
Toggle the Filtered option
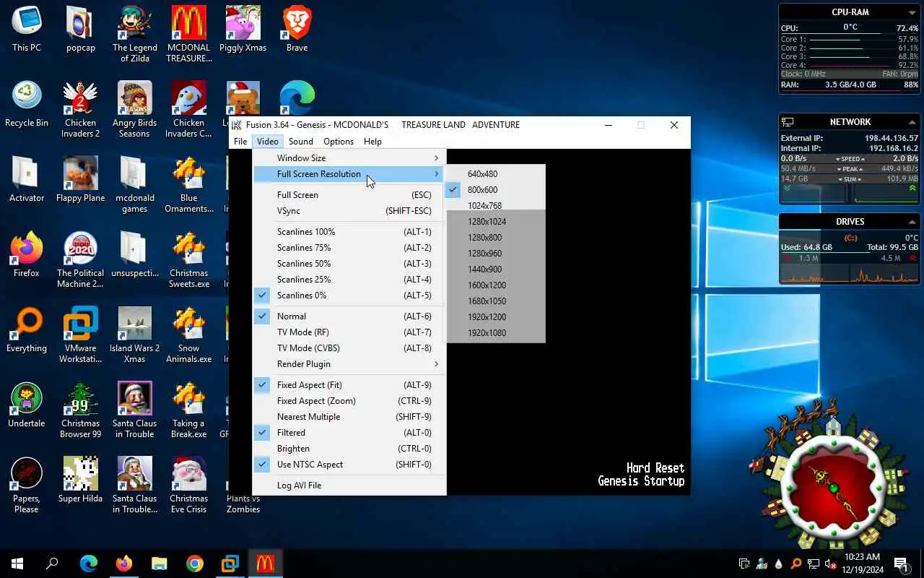pyautogui.click(x=349, y=433)
